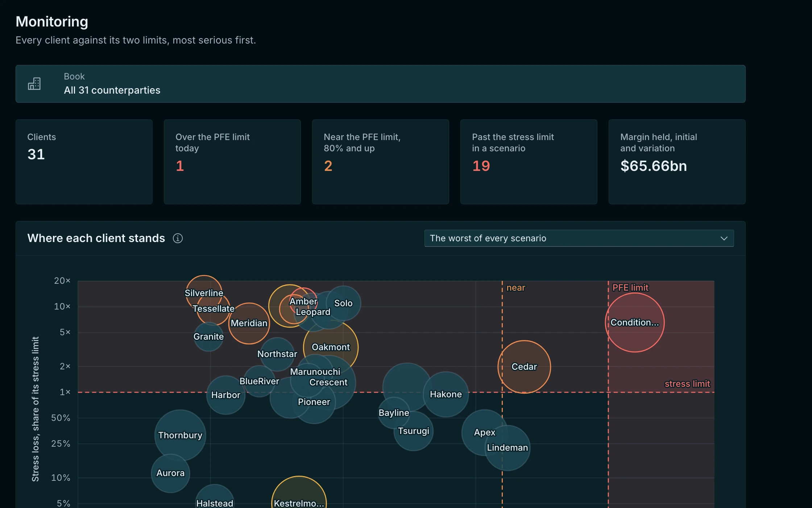The height and width of the screenshot is (508, 812).
Task: Open the info icon beside Where each client stands
Action: click(178, 238)
